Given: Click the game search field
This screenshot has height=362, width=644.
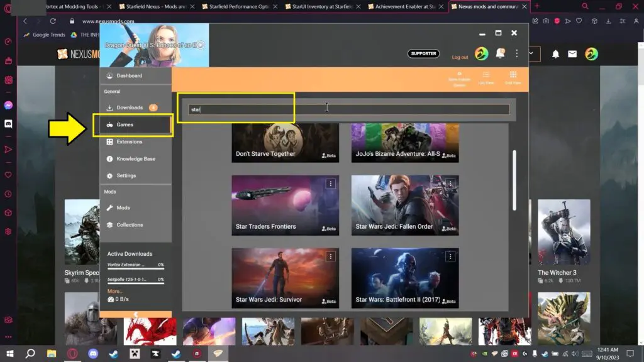Looking at the screenshot, I should coord(349,109).
